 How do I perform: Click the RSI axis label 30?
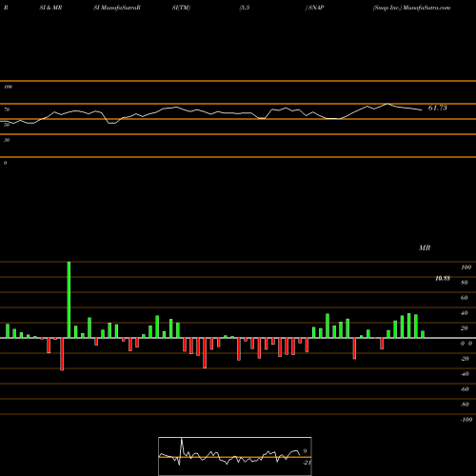coord(7,140)
